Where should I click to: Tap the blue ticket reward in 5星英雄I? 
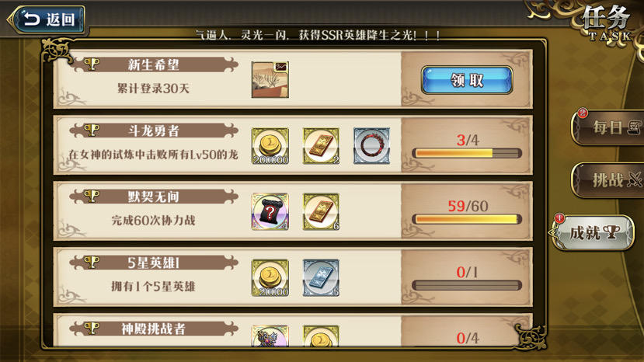point(321,278)
